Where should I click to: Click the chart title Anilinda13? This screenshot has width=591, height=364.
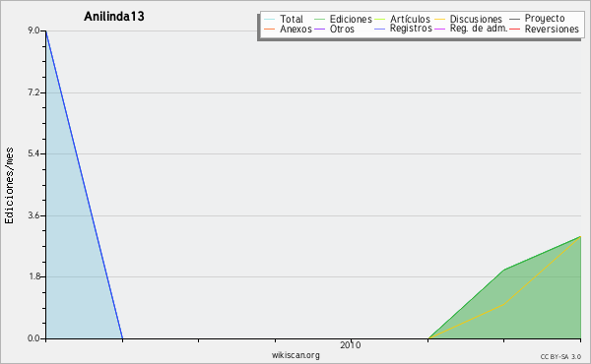point(114,16)
